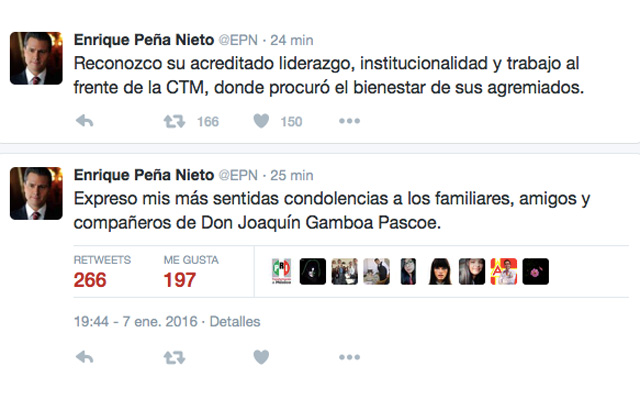Click the Detalles link
This screenshot has height=400, width=640.
click(236, 322)
